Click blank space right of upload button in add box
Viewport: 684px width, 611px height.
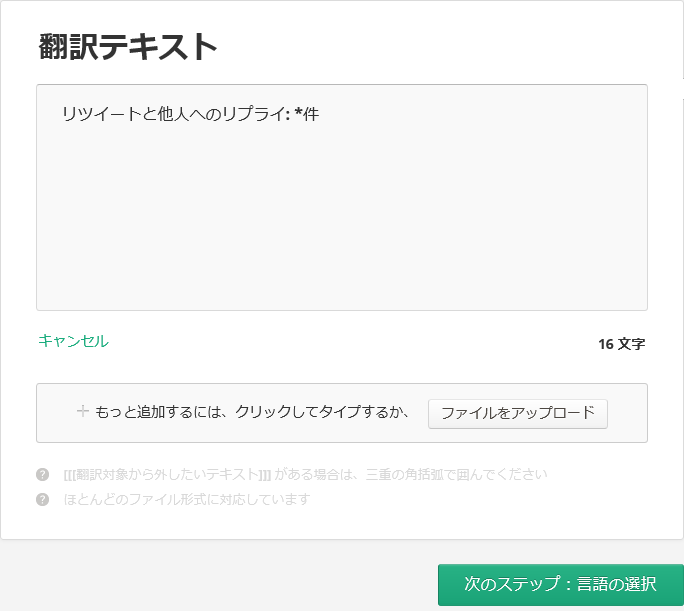(x=627, y=412)
